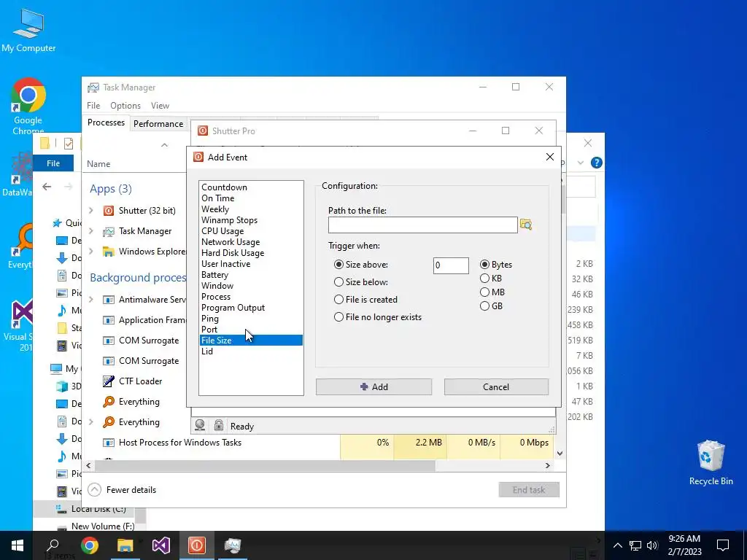The width and height of the screenshot is (747, 560).
Task: Open the Windows Start menu
Action: [18, 545]
